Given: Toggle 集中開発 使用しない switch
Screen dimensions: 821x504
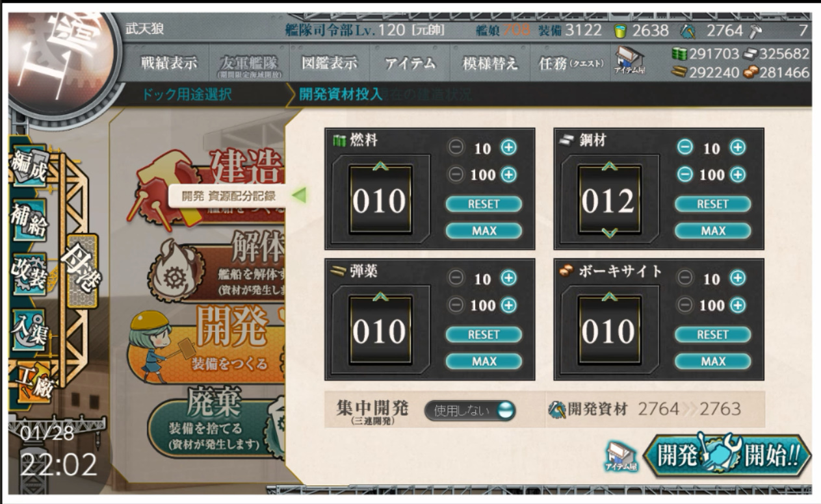Looking at the screenshot, I should pos(470,410).
